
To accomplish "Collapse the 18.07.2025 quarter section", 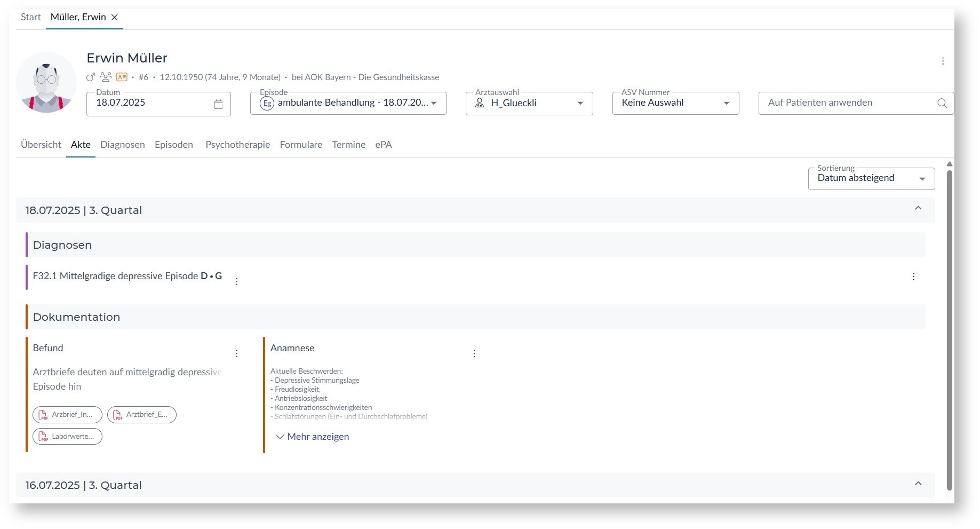I will point(918,208).
